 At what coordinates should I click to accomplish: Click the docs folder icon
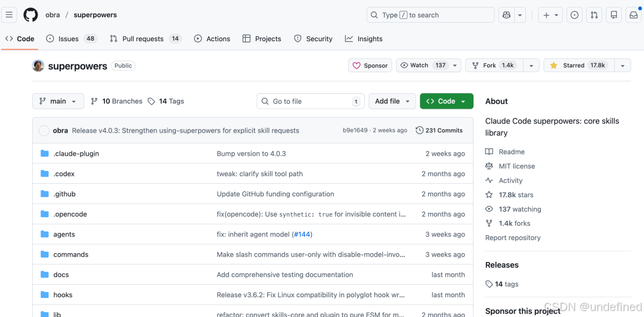coord(45,274)
